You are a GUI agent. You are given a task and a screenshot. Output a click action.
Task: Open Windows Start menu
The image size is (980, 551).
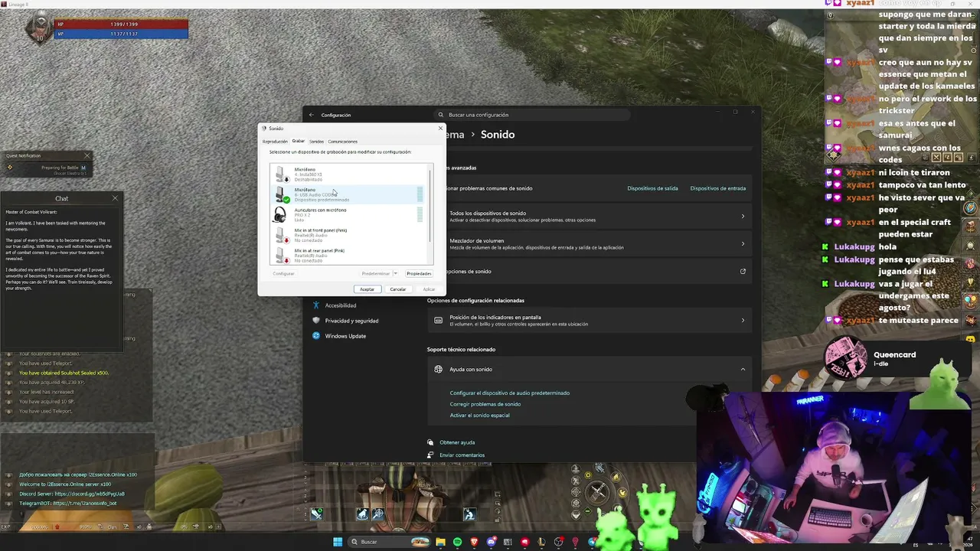pyautogui.click(x=338, y=542)
